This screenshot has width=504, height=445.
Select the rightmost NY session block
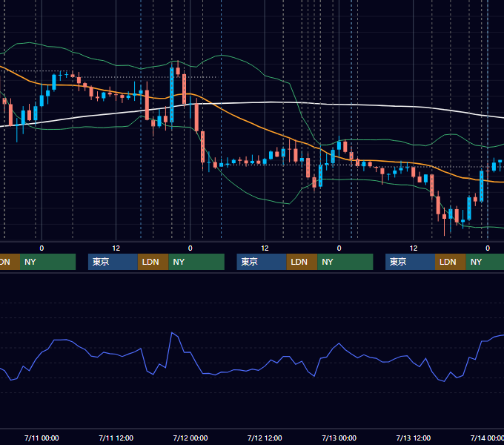pyautogui.click(x=485, y=262)
